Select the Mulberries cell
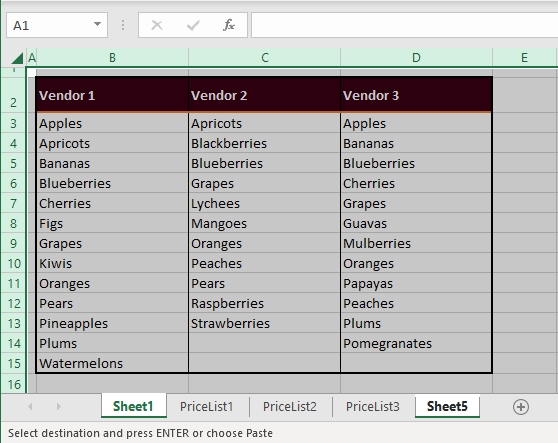This screenshot has height=443, width=558. click(x=416, y=243)
